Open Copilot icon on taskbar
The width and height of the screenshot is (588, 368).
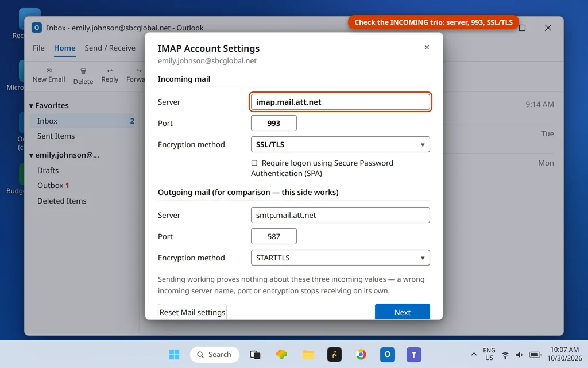pos(281,354)
